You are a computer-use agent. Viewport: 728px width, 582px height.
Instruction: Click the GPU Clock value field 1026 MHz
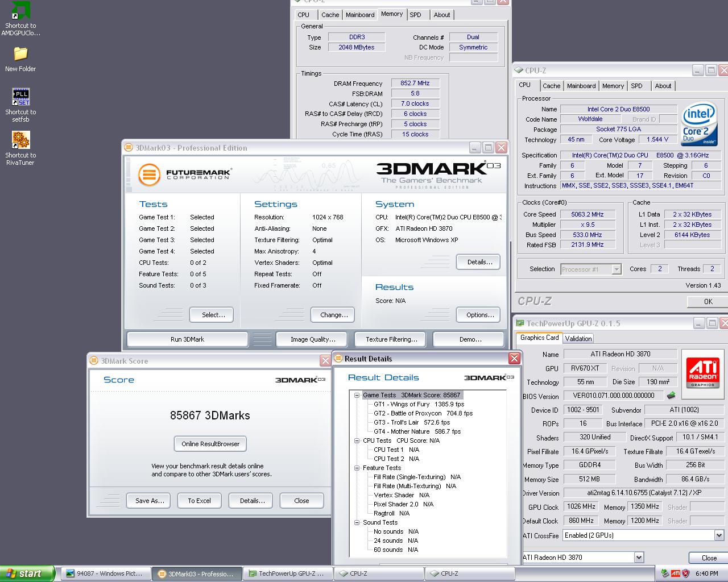(x=581, y=506)
